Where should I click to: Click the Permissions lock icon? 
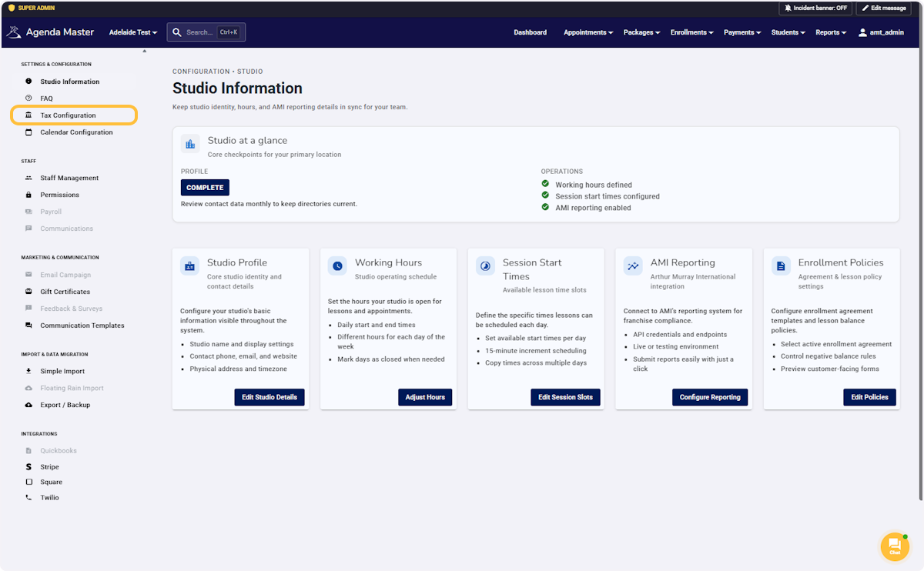(28, 195)
